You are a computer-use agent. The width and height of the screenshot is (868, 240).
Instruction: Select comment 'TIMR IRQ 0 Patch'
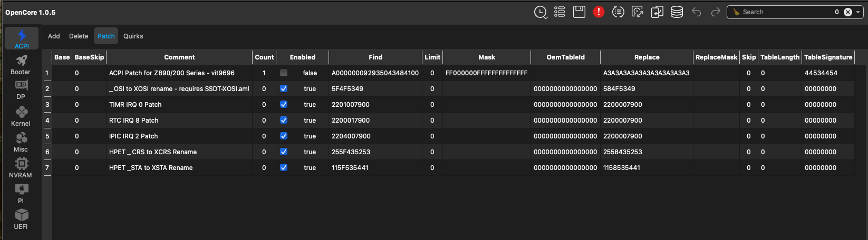point(136,105)
